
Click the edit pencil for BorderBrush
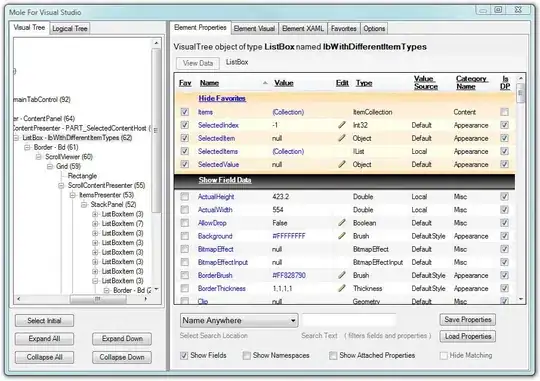(x=342, y=275)
